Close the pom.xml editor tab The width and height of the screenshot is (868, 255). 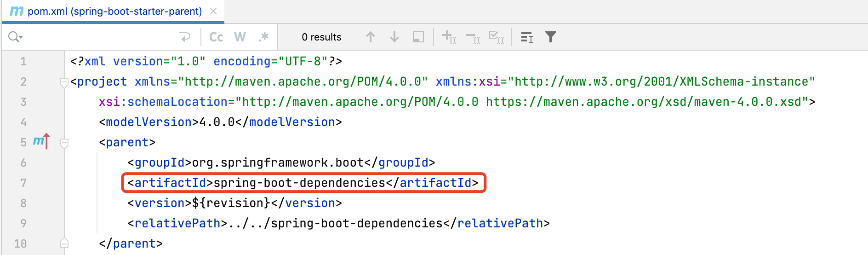coord(213,11)
